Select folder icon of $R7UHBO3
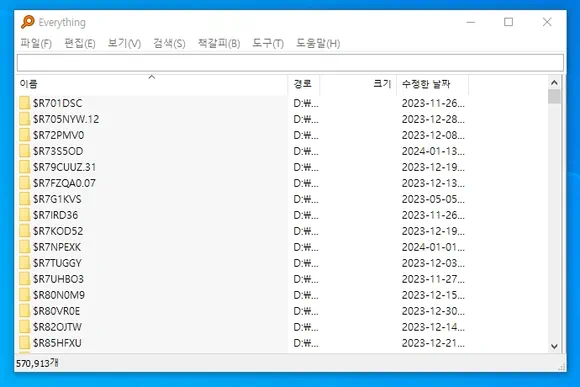Viewport: 580px width, 387px height. coord(24,279)
